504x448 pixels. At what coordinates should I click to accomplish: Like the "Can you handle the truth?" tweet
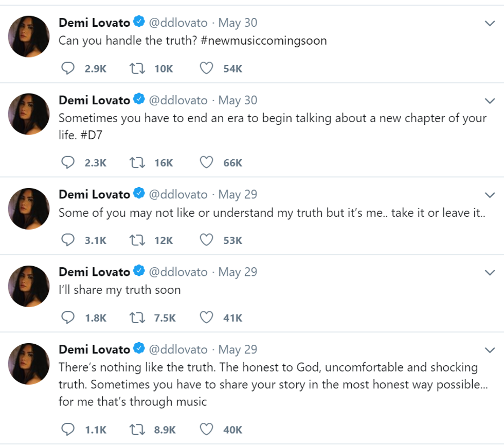pos(206,68)
